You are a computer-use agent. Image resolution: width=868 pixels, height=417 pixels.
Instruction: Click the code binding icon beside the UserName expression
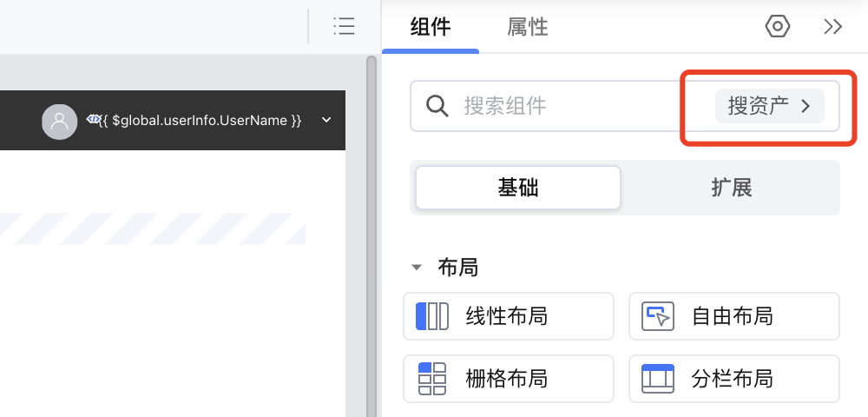(93, 118)
